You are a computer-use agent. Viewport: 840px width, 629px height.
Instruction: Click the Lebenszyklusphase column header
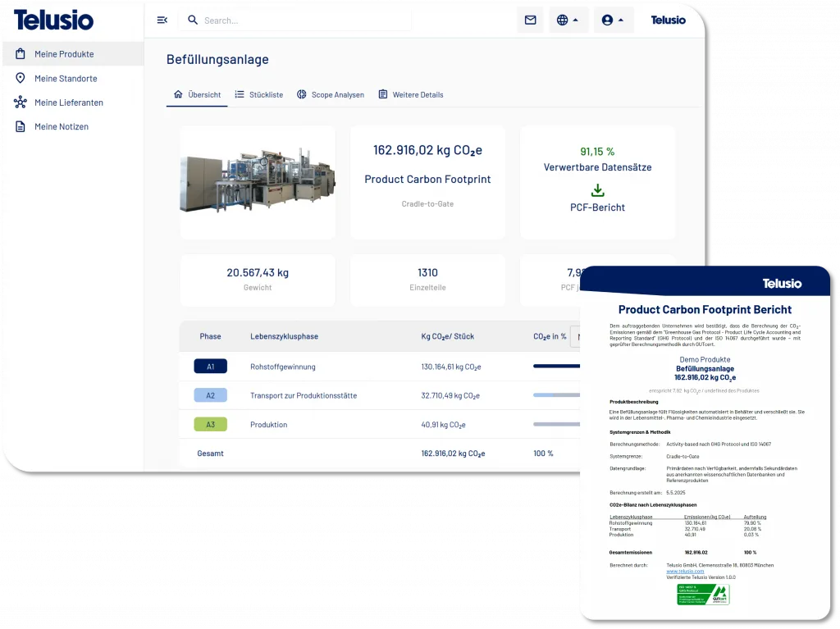[284, 336]
